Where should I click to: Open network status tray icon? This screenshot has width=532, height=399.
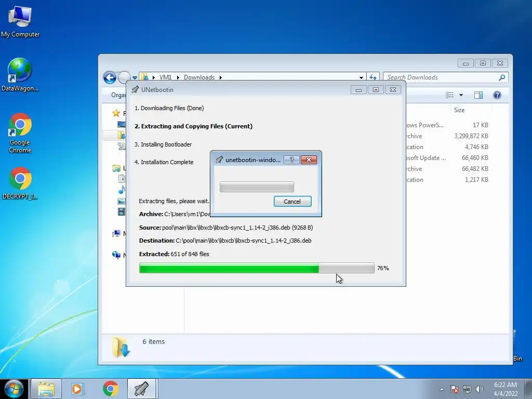click(467, 389)
